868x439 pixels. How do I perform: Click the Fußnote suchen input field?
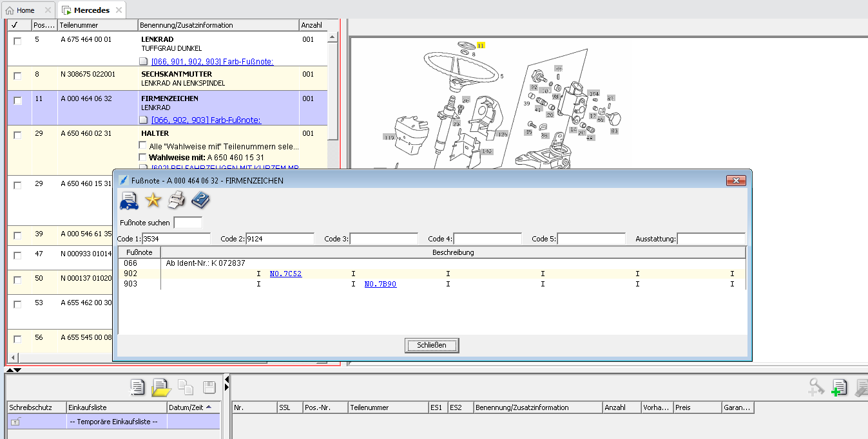(x=188, y=223)
